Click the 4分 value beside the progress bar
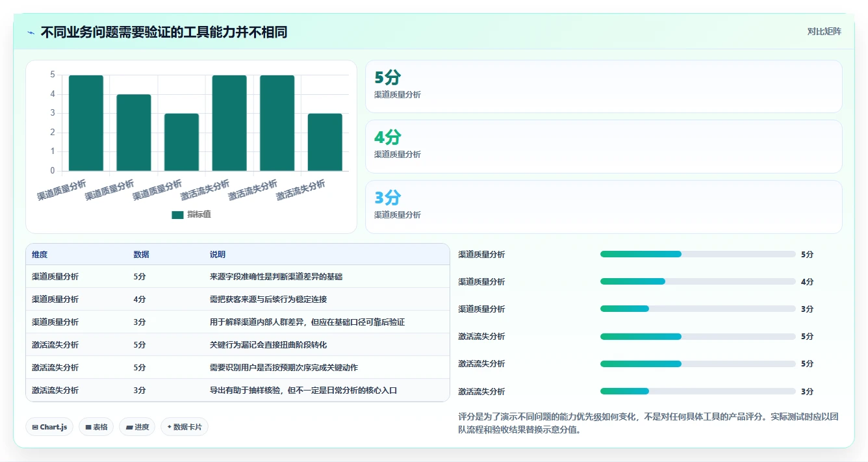 coord(807,282)
